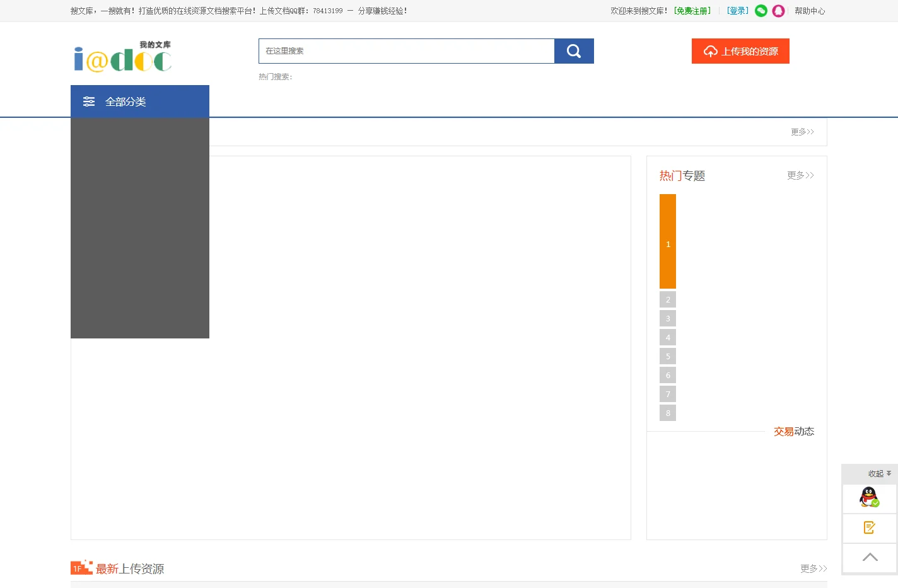Click 更多 link in top bar
The height and width of the screenshot is (588, 898).
point(802,132)
